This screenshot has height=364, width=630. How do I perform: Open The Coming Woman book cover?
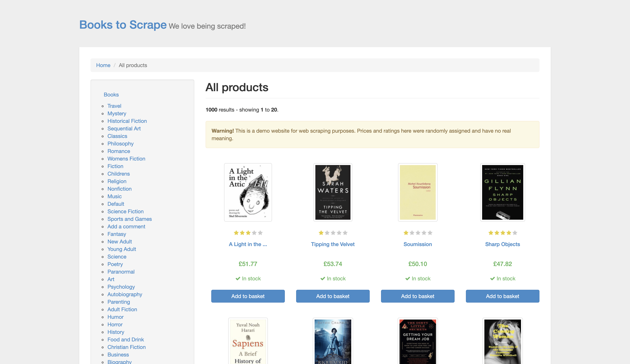point(502,341)
